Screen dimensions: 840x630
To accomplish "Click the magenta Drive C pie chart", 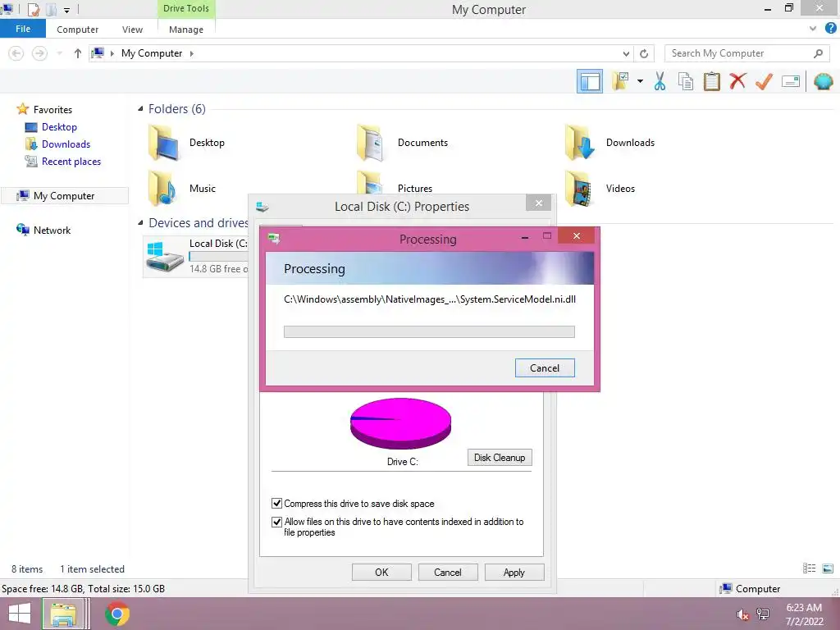I will click(x=400, y=423).
